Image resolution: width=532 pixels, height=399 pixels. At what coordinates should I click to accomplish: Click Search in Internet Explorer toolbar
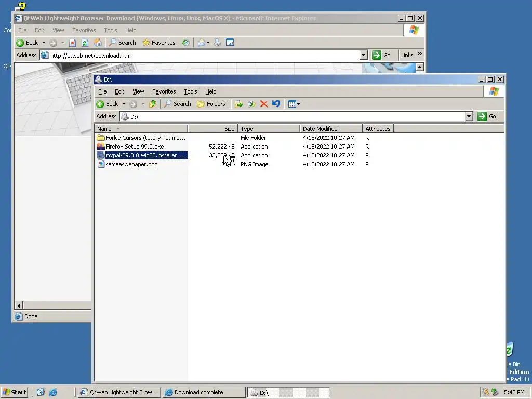(123, 43)
